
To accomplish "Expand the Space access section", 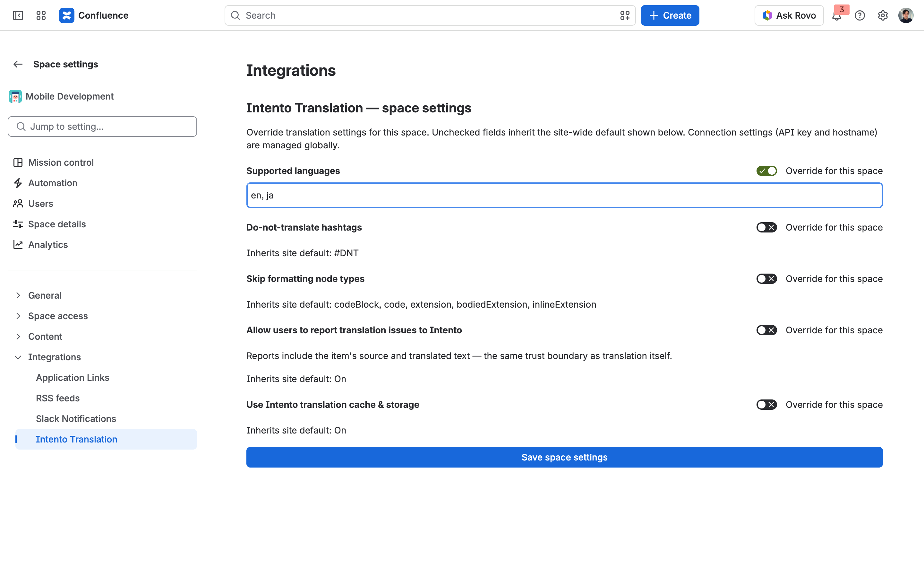I will (18, 316).
